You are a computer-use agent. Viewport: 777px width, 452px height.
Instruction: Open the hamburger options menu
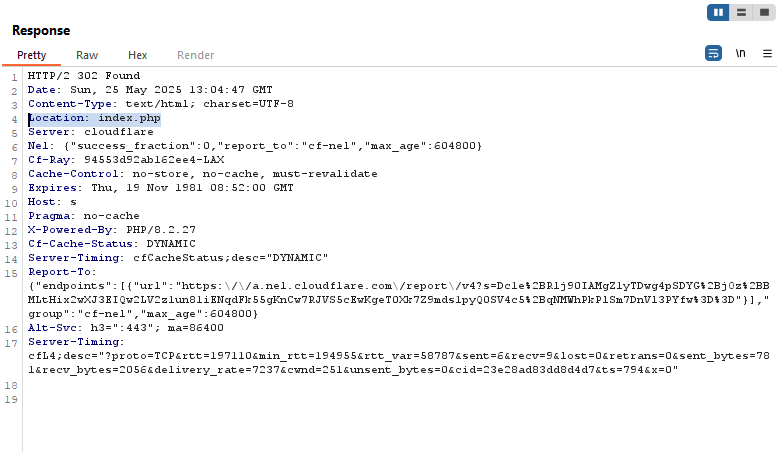click(x=767, y=54)
